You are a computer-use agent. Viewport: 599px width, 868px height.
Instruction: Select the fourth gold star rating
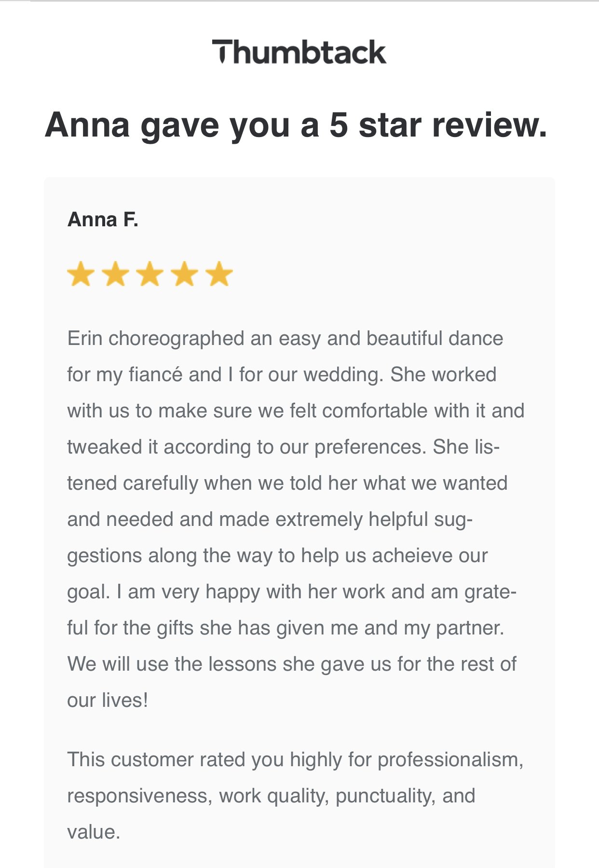185,274
